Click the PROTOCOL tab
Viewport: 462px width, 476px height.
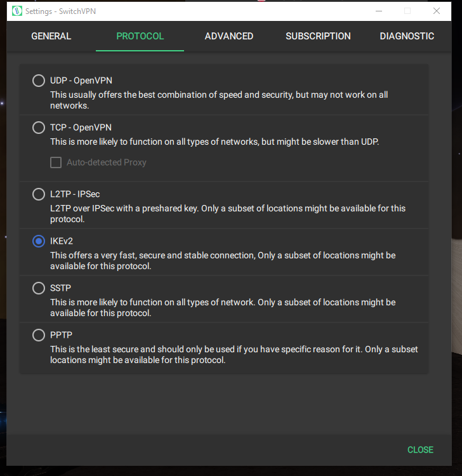140,36
